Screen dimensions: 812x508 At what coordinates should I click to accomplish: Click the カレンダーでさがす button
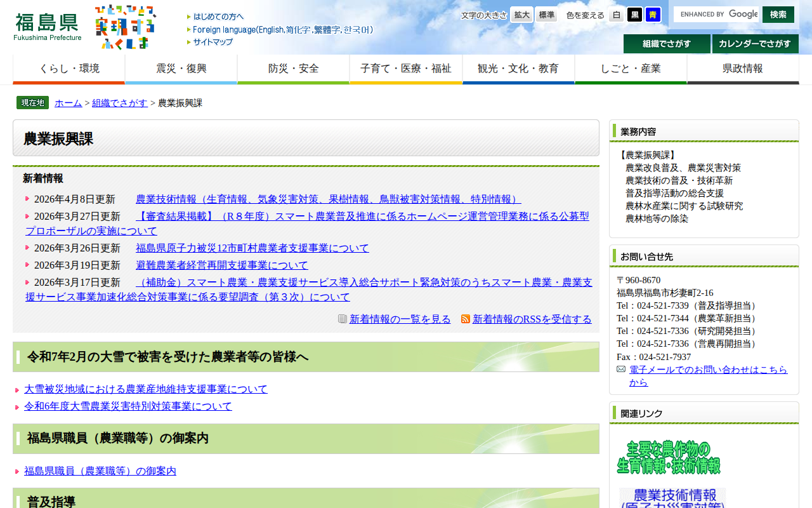point(755,44)
